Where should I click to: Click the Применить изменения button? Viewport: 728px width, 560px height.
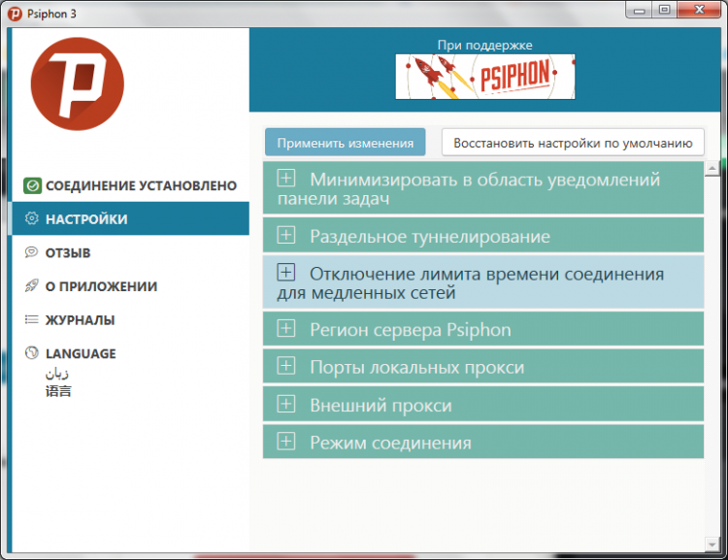click(x=345, y=143)
